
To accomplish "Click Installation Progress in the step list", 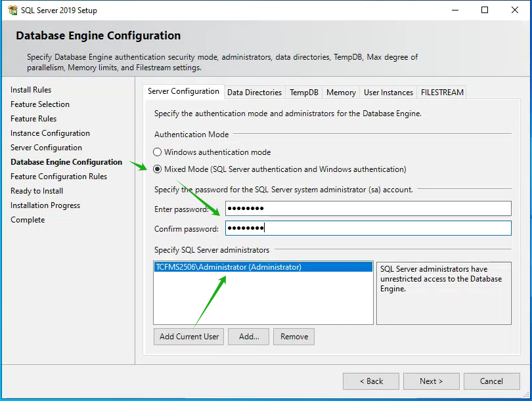I will [45, 205].
